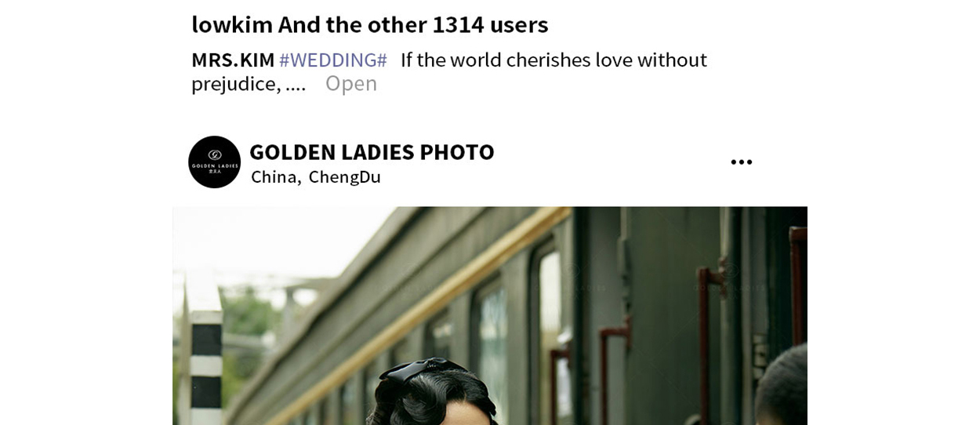This screenshot has width=980, height=425.
Task: Open the Golden Ladies round profile avatar
Action: pyautogui.click(x=214, y=162)
